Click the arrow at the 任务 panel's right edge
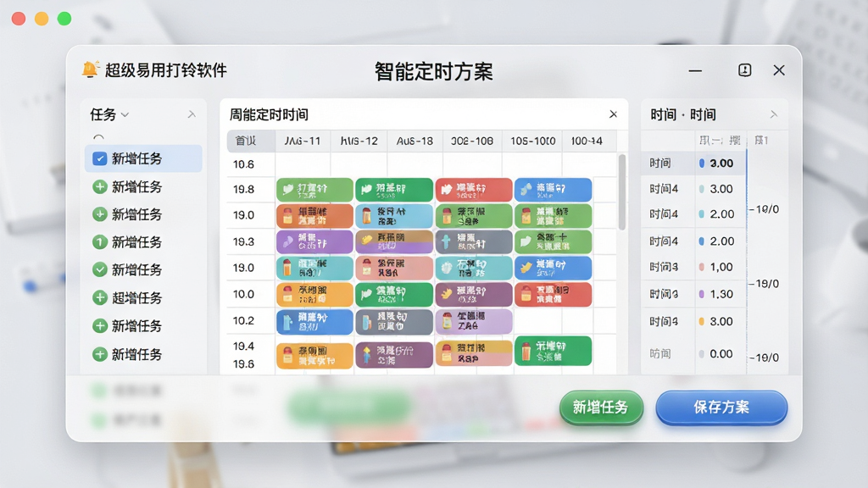Viewport: 868px width, 488px height. coord(192,114)
